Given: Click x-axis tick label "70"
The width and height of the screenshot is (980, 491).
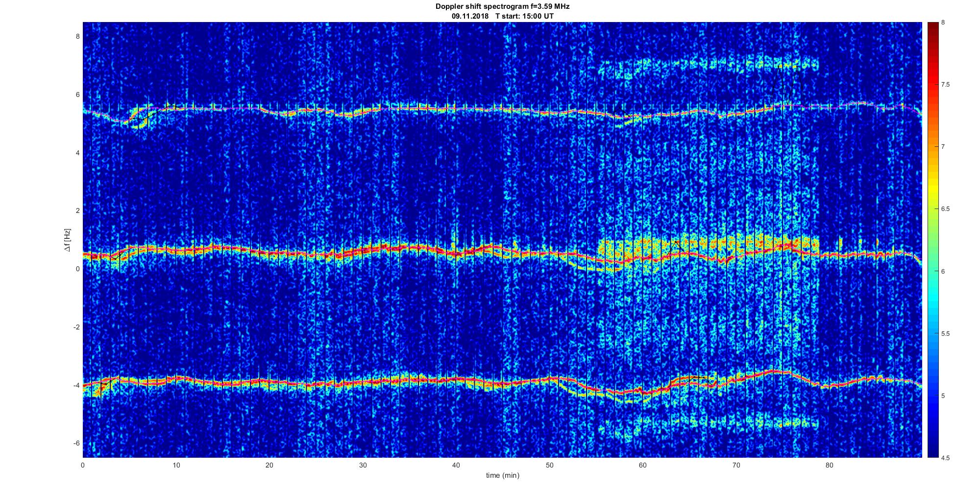Looking at the screenshot, I should (736, 465).
